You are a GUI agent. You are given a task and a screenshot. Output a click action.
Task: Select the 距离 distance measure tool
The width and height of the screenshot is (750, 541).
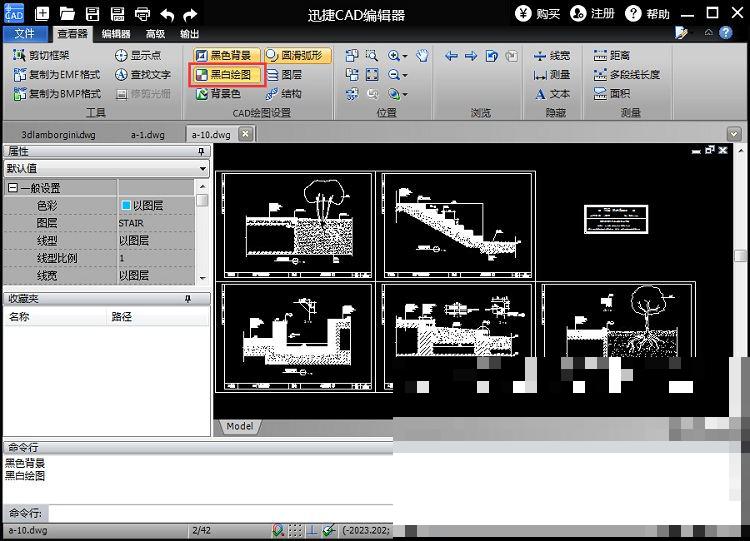(612, 55)
